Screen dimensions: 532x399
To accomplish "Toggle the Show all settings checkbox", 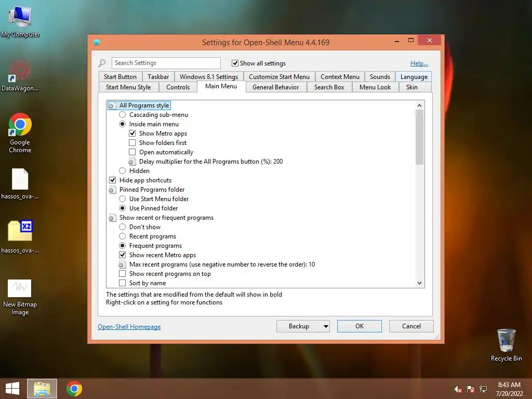I will (x=235, y=63).
